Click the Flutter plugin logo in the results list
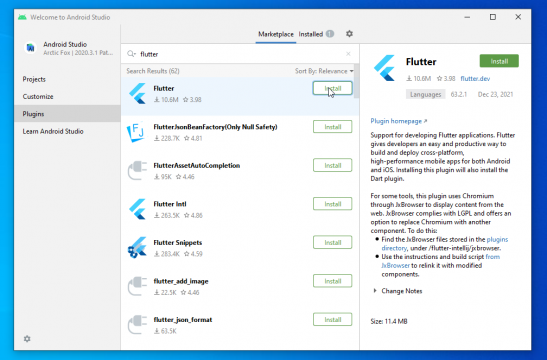 (137, 93)
